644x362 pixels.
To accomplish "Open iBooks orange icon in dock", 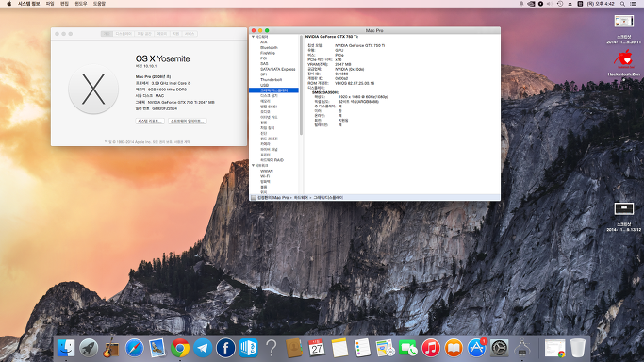I will point(454,348).
